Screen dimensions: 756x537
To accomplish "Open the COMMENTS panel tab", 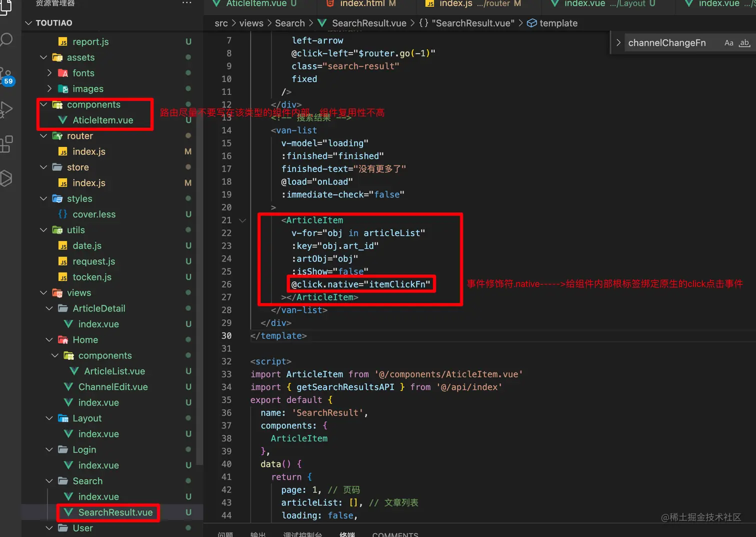I will coord(395,534).
